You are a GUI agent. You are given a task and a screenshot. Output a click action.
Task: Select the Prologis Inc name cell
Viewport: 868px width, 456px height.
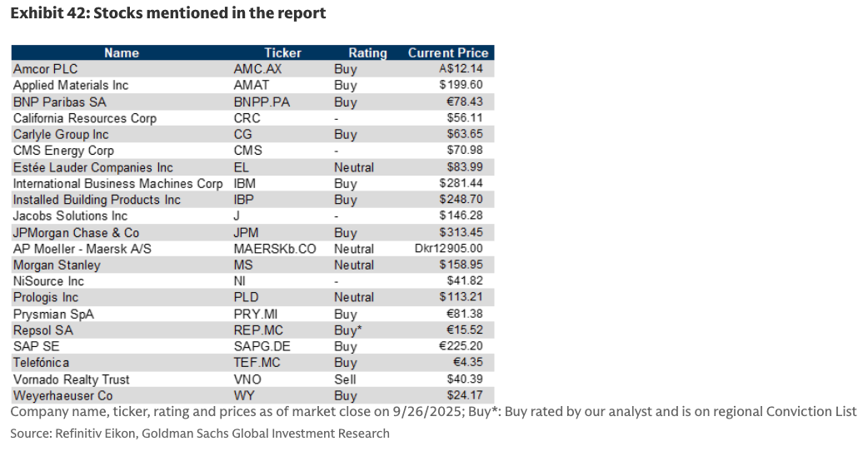46,297
